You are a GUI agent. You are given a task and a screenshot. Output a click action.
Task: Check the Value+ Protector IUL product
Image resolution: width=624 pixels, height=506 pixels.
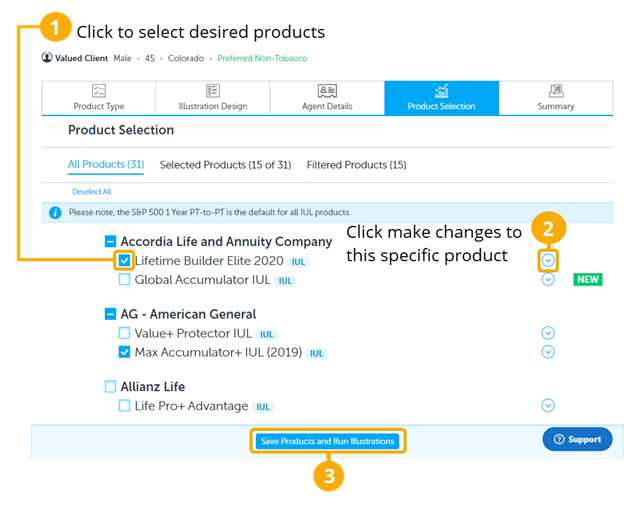coord(124,333)
